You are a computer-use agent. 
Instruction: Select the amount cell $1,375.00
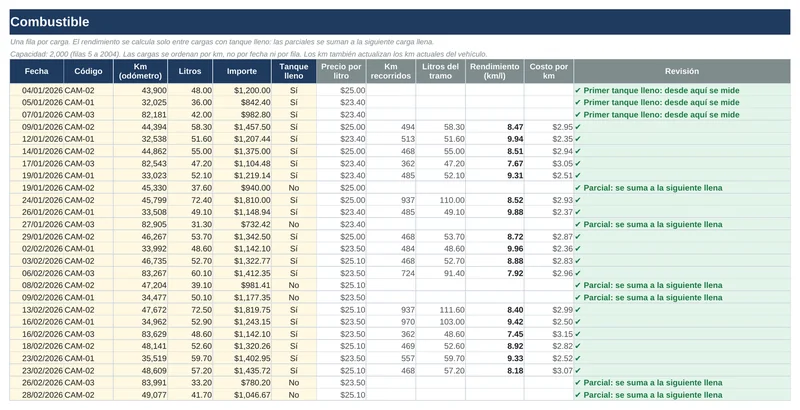coord(242,151)
